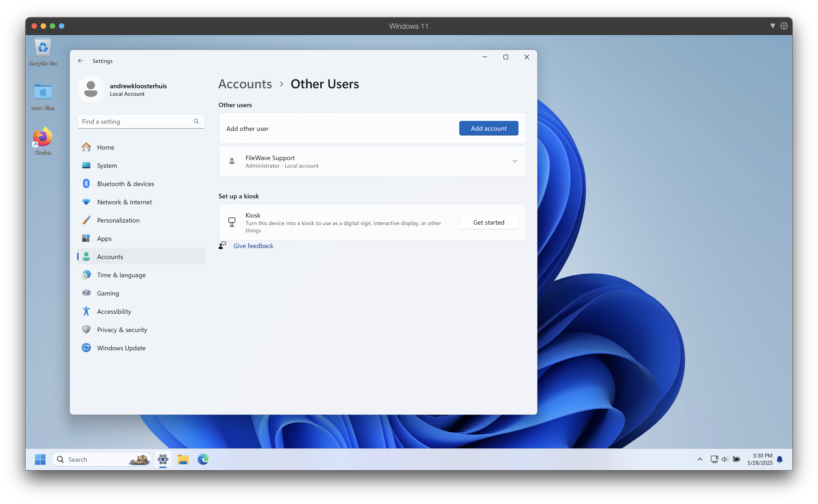This screenshot has width=818, height=504.
Task: Click the network icon in the tray
Action: tap(714, 460)
